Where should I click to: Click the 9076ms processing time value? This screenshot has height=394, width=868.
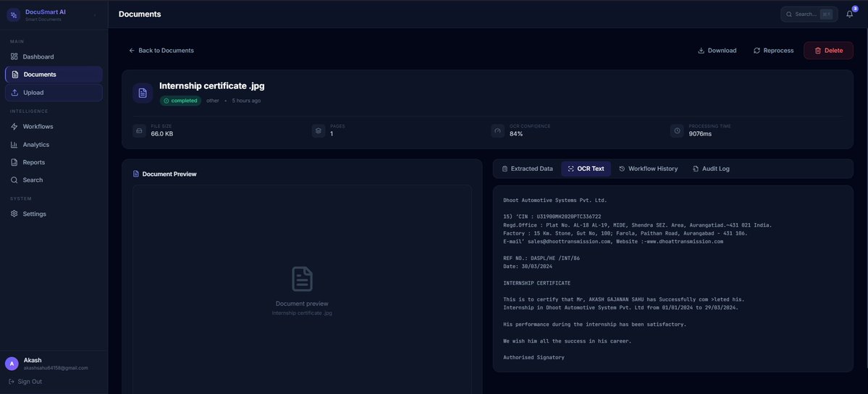click(700, 134)
